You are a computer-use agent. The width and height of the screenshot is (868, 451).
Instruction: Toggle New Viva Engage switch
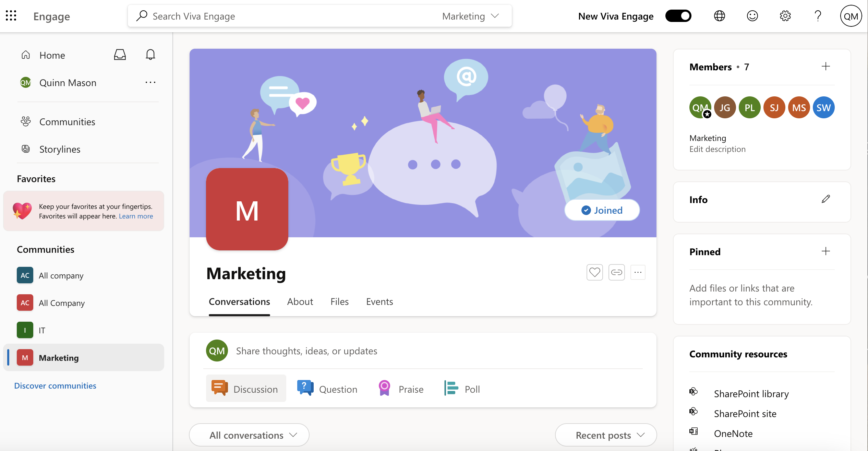[x=678, y=16]
